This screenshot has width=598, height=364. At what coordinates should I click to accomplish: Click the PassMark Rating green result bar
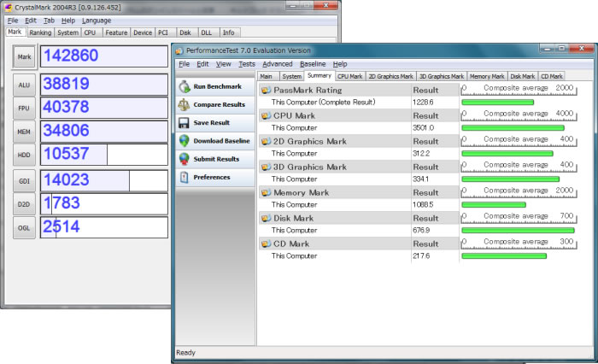498,103
